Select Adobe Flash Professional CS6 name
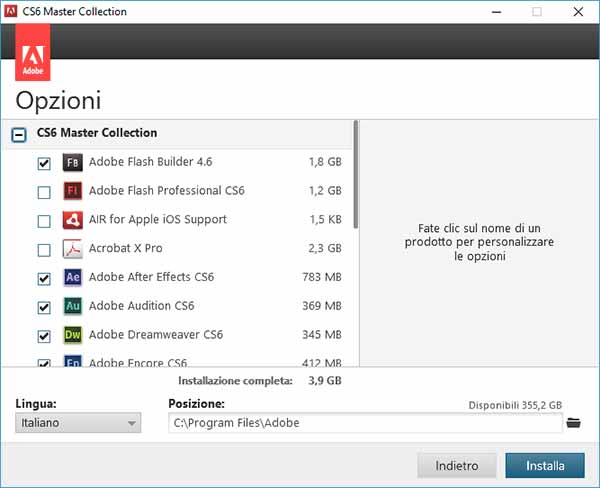Screen dimensions: 600x488 (x=166, y=191)
